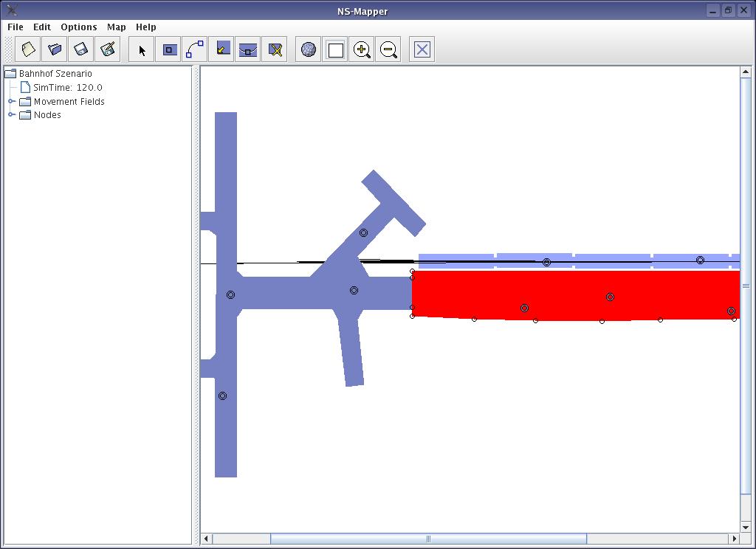Screen dimensions: 756x549
Task: Click the Zoom out magnifier icon
Action: (x=388, y=49)
